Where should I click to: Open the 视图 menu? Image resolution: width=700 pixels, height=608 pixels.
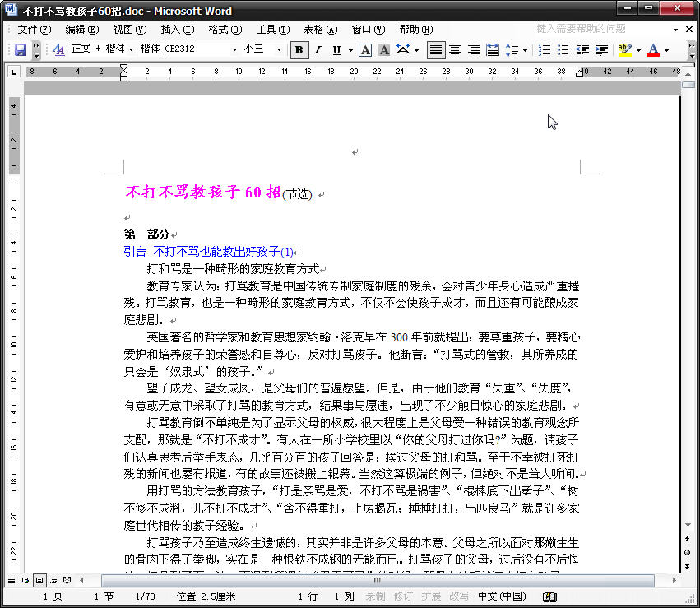(x=129, y=30)
